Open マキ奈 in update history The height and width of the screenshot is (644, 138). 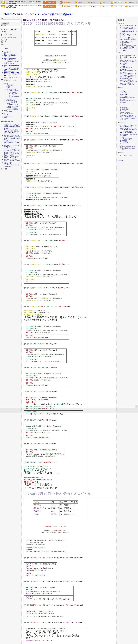pos(122,137)
